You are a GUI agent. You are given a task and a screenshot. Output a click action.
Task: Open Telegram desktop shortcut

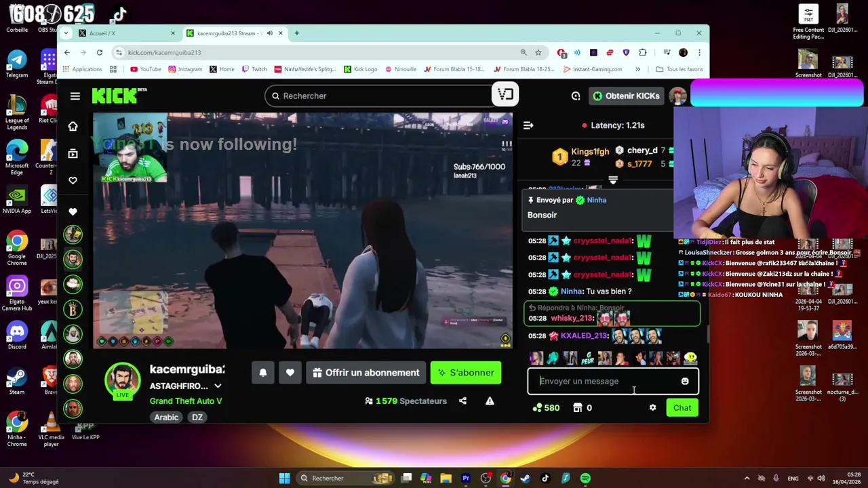click(x=17, y=64)
